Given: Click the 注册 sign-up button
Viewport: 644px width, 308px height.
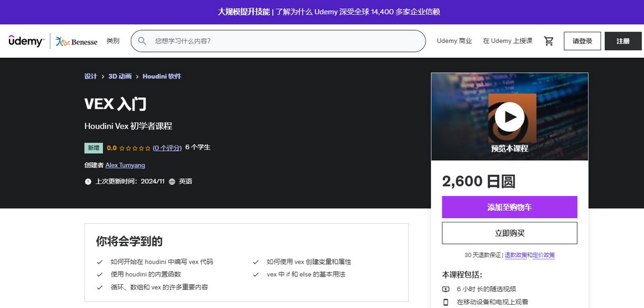Looking at the screenshot, I should [x=623, y=41].
